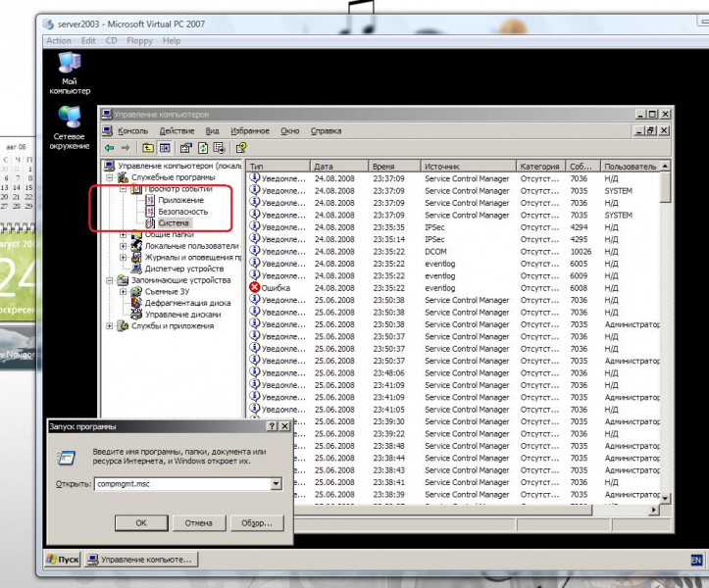Collapse the Просмотр событий node

pyautogui.click(x=123, y=189)
